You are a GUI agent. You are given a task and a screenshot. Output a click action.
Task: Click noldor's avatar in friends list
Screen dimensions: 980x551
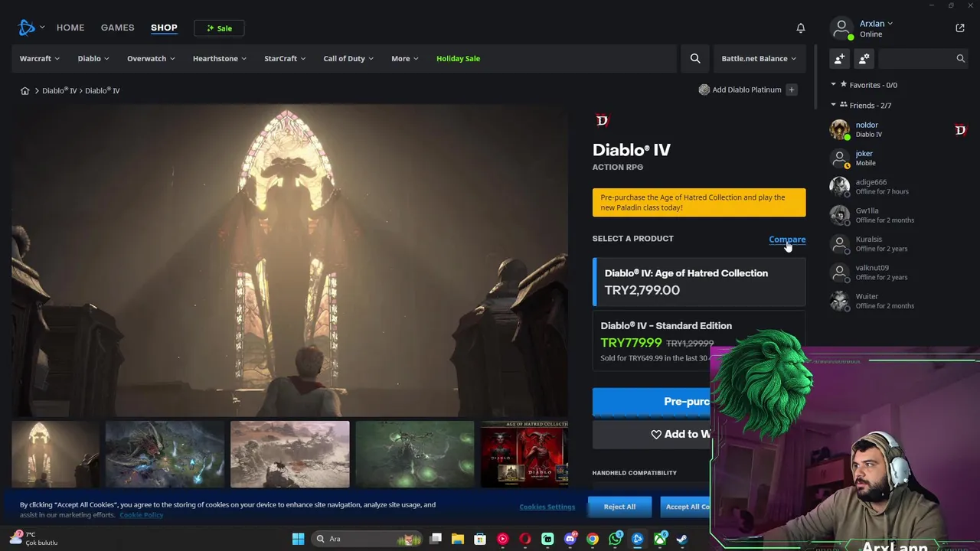pyautogui.click(x=840, y=129)
